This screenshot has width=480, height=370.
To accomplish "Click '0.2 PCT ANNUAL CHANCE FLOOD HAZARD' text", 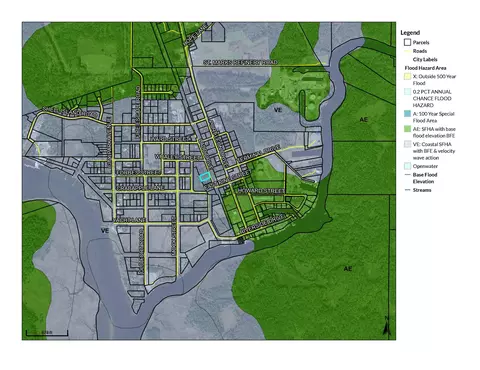I will [x=432, y=98].
